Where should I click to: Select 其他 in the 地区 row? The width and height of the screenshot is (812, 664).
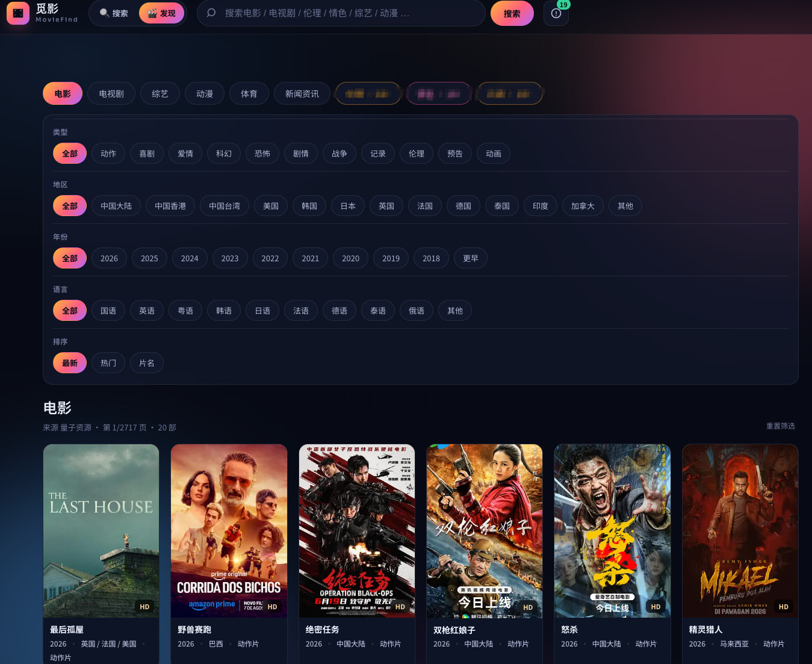click(625, 206)
